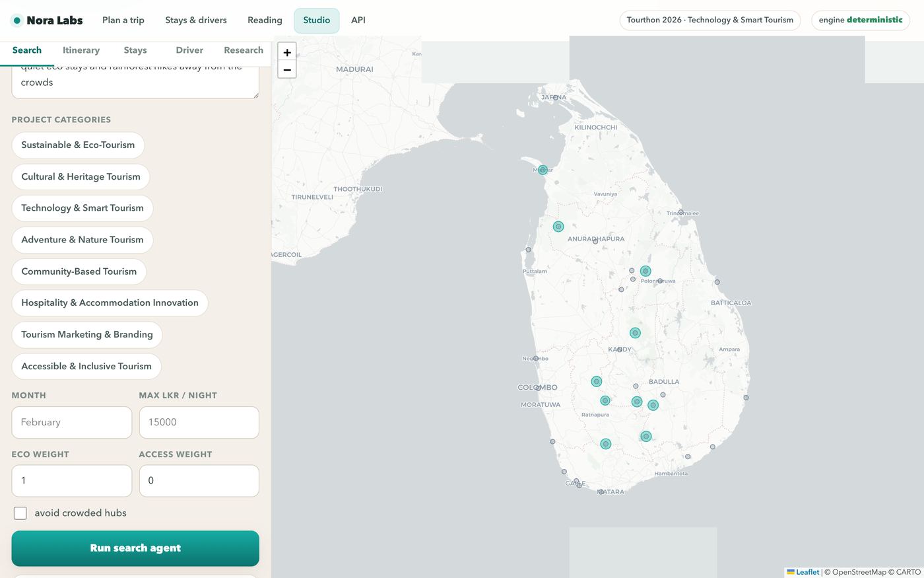Screen dimensions: 924x578
Task: Open the Driver tab
Action: click(x=189, y=50)
